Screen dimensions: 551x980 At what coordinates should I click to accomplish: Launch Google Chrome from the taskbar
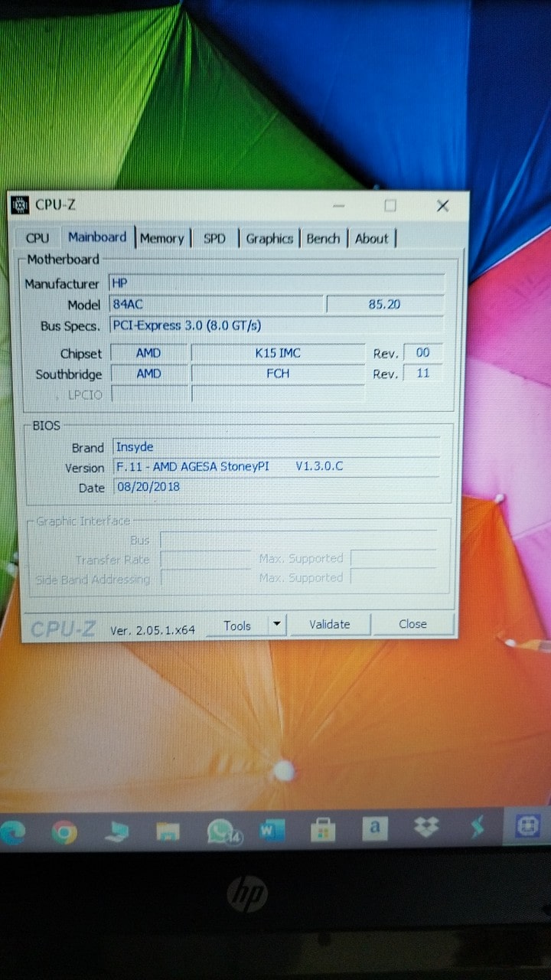click(64, 832)
